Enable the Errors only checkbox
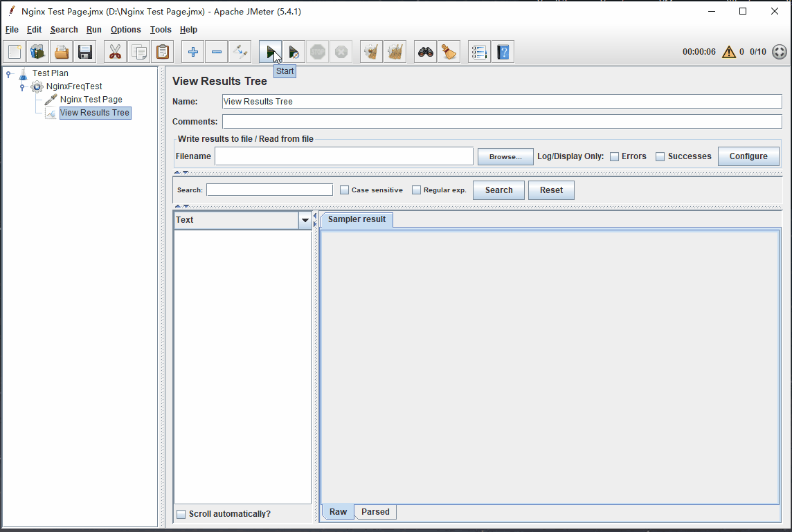The image size is (792, 532). point(614,157)
